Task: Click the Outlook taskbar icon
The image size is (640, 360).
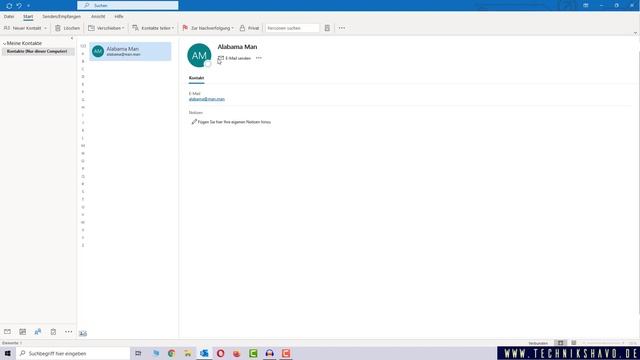Action: coord(204,353)
